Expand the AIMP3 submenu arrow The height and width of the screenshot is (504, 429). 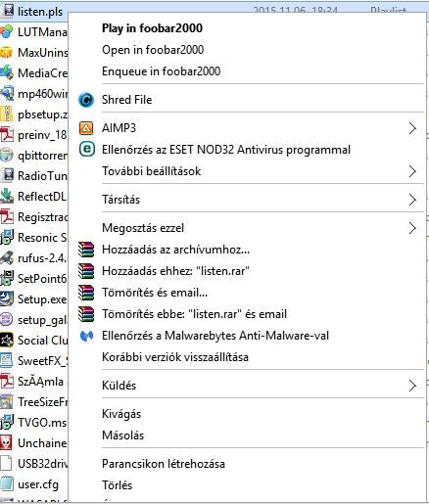[412, 128]
